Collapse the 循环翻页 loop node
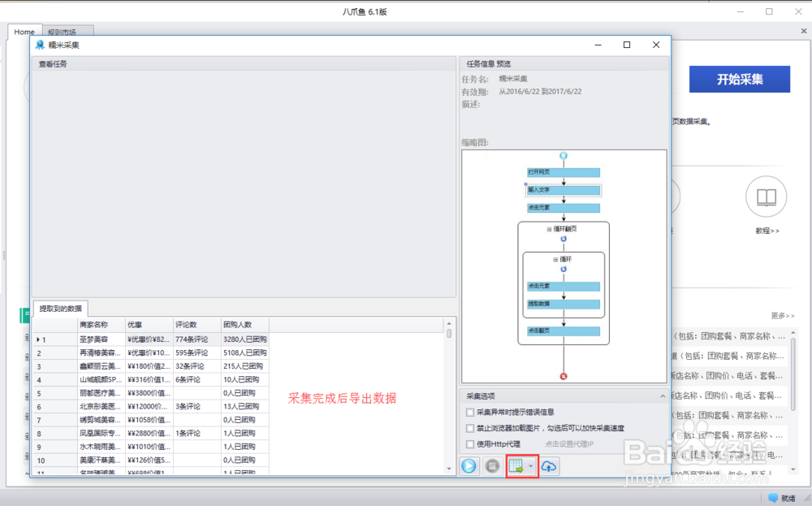This screenshot has width=812, height=506. click(x=550, y=229)
